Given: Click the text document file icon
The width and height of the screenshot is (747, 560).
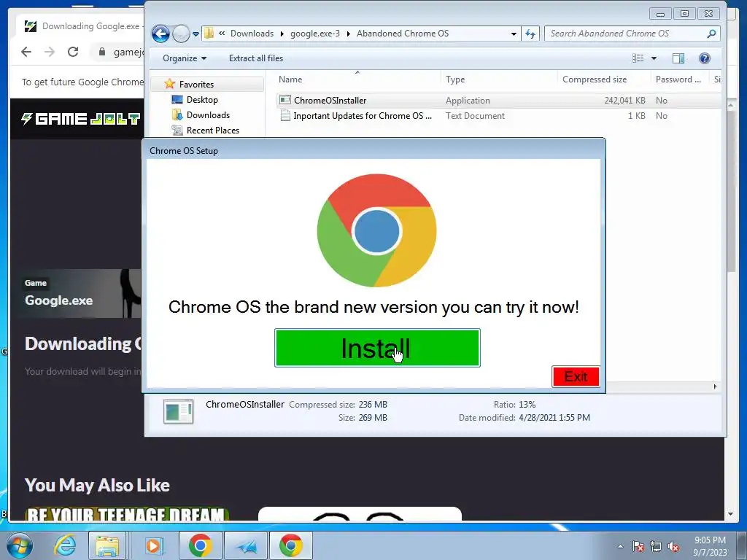Looking at the screenshot, I should tap(285, 115).
